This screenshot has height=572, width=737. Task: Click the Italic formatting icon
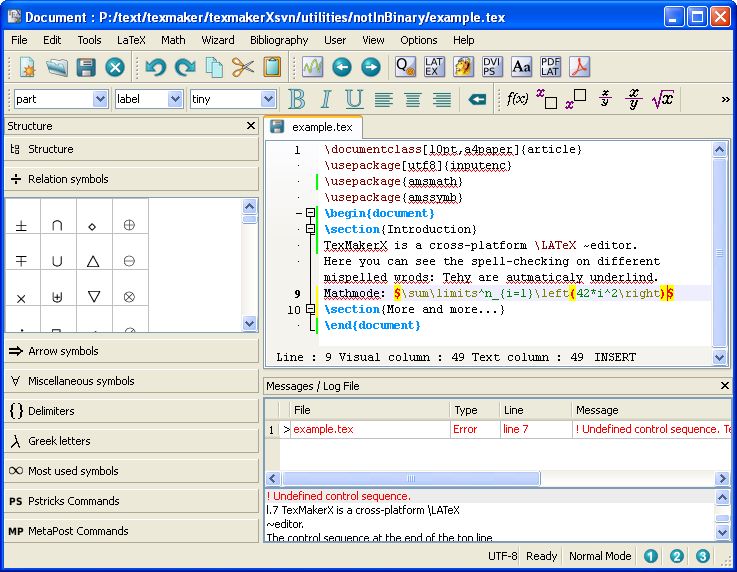[325, 99]
